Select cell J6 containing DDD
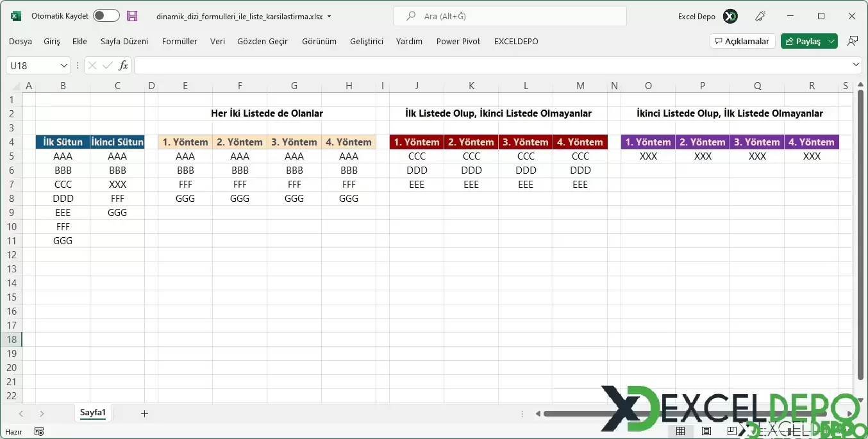This screenshot has height=439, width=868. click(x=417, y=170)
